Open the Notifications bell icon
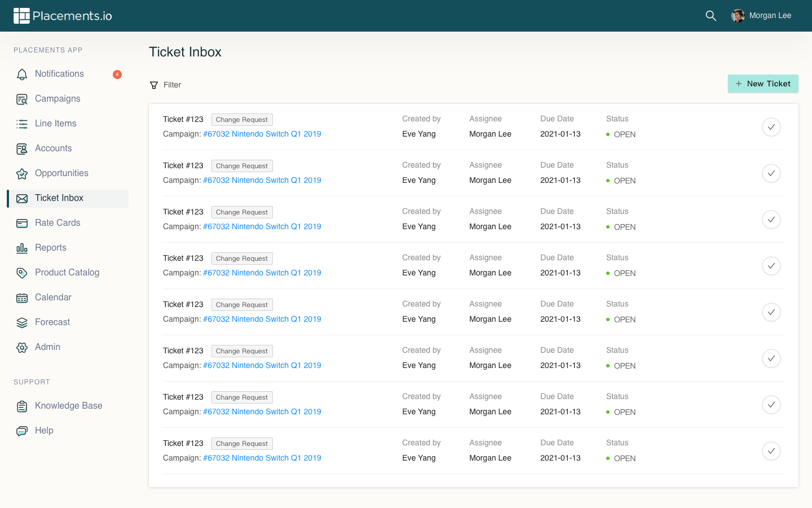The image size is (812, 508). 22,74
